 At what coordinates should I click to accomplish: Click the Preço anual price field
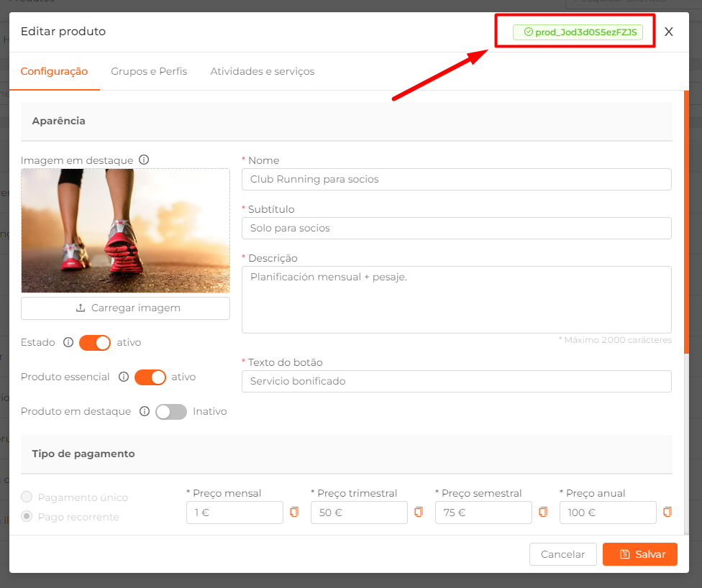(x=608, y=513)
